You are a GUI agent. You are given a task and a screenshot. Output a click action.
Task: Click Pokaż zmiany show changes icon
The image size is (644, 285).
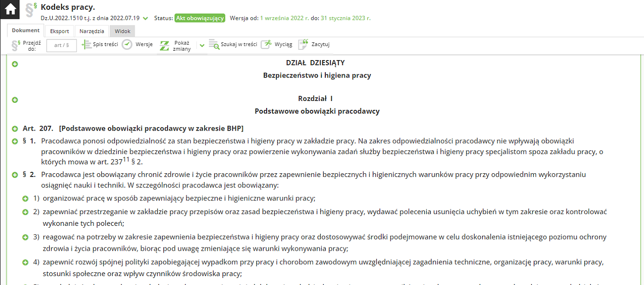click(x=164, y=45)
